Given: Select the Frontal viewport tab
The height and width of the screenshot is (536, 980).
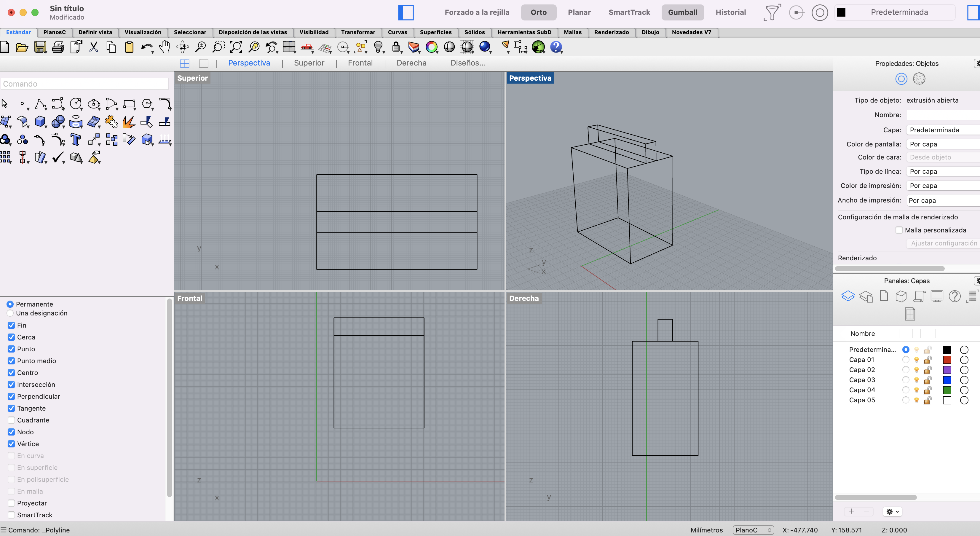Looking at the screenshot, I should click(360, 63).
